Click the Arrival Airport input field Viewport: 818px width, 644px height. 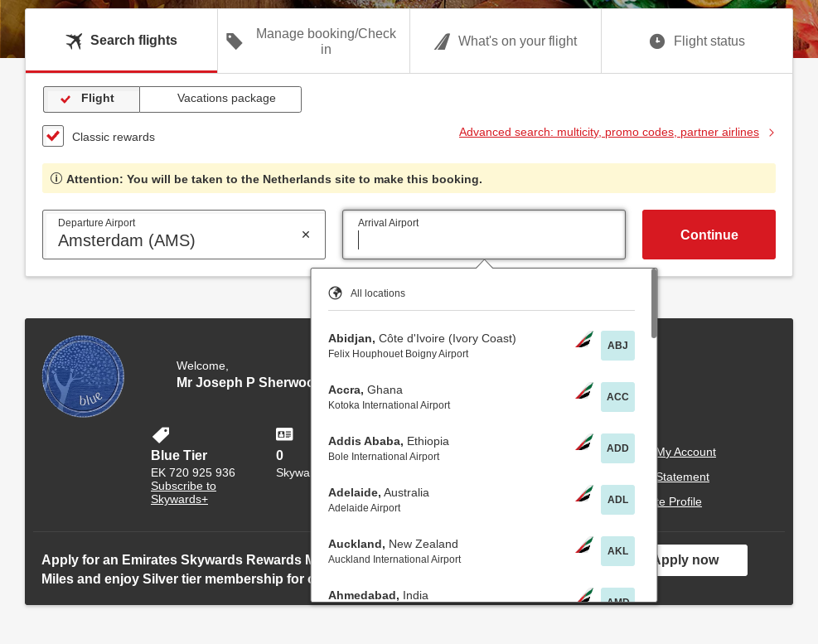coord(484,235)
